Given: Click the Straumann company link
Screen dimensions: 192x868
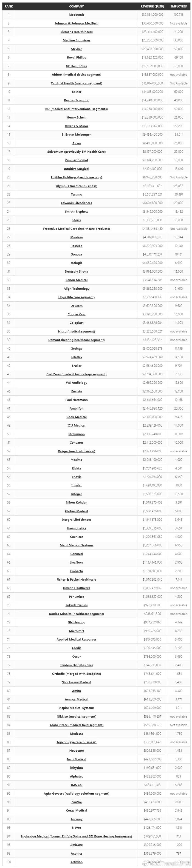Looking at the screenshot, I should pos(77,434).
